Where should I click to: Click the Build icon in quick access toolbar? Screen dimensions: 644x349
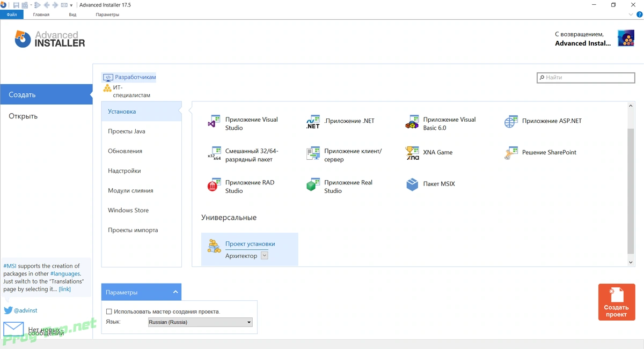[25, 5]
